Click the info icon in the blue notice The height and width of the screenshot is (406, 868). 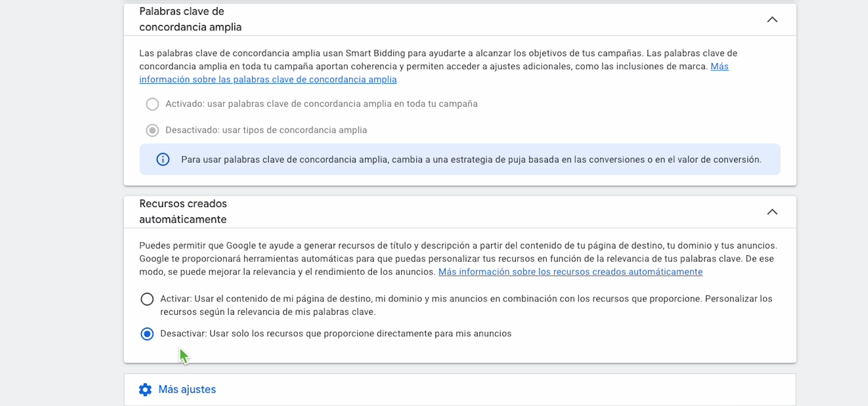(x=163, y=160)
